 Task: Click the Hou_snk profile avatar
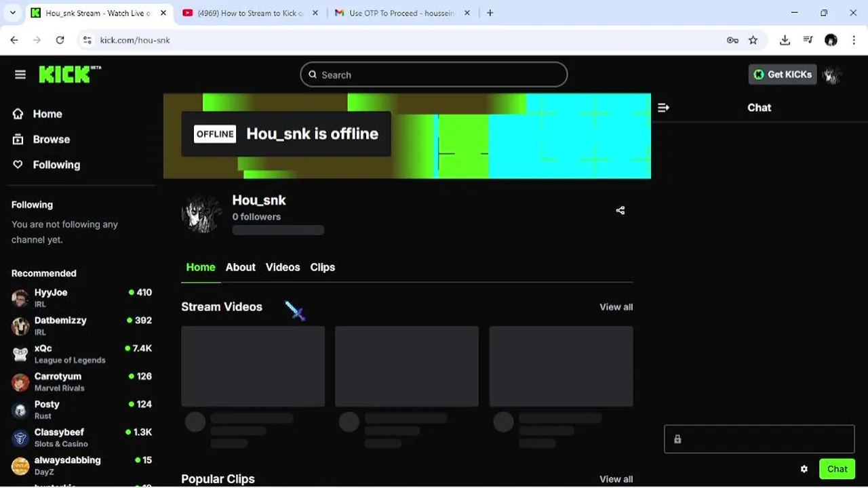click(x=202, y=214)
